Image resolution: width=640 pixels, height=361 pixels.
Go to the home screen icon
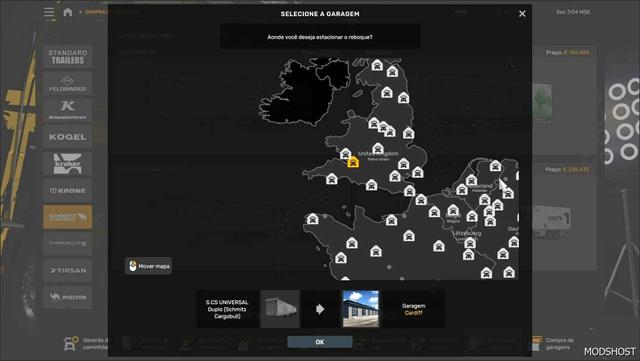68,12
